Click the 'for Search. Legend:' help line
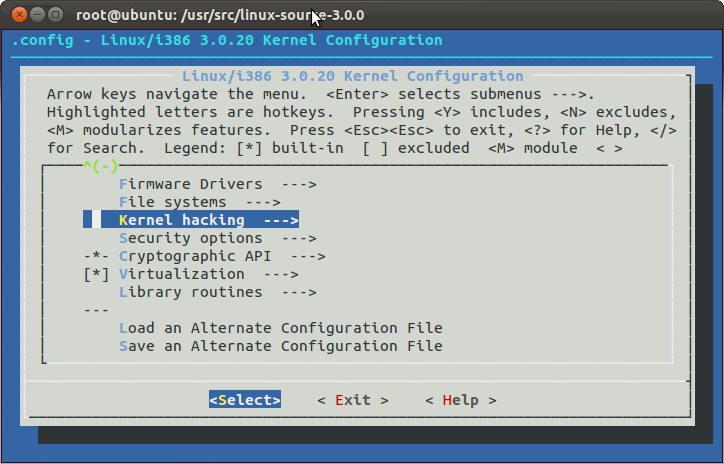Image resolution: width=724 pixels, height=464 pixels. coord(335,148)
